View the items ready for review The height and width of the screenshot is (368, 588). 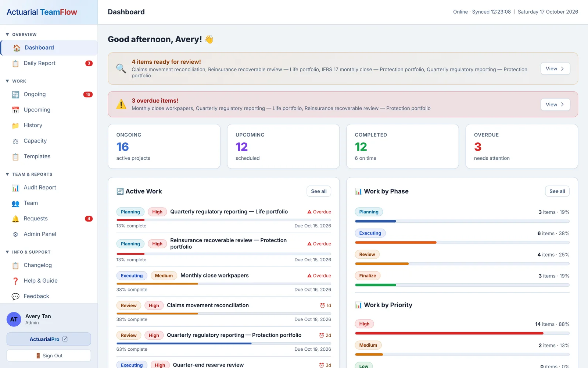coord(555,69)
